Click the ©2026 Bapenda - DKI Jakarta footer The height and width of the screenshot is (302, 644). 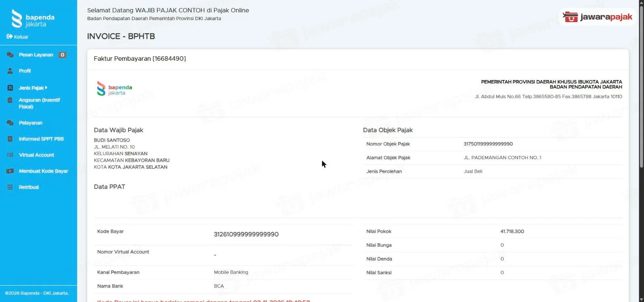[x=37, y=293]
